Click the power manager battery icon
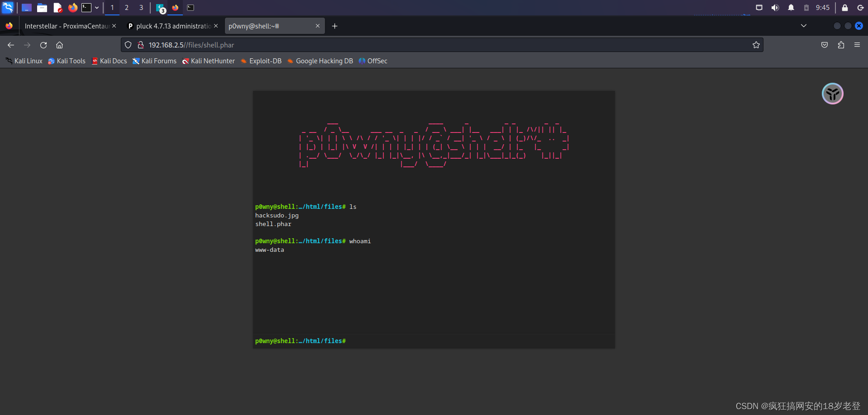868x415 pixels. [806, 8]
